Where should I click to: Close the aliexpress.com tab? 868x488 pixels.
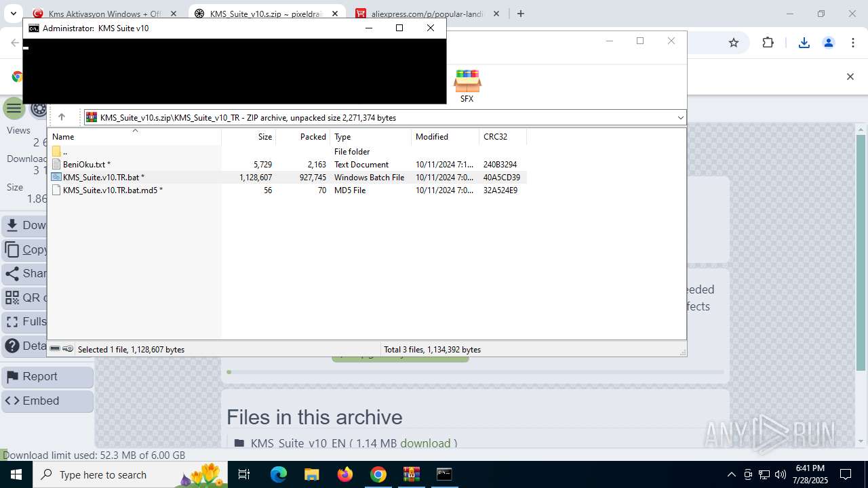(496, 14)
